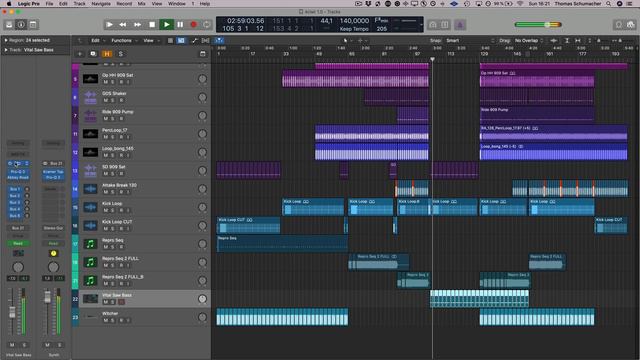Open the Edit menu in tracks area

pyautogui.click(x=98, y=40)
